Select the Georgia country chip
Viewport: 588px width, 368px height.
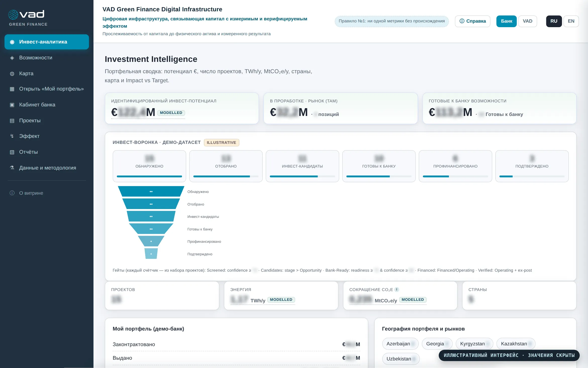pyautogui.click(x=437, y=344)
